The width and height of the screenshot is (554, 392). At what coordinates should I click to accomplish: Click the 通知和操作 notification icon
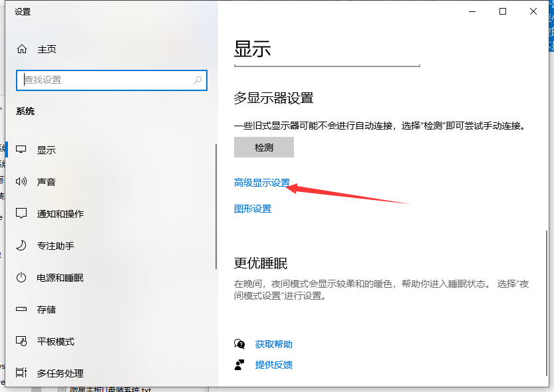click(22, 214)
